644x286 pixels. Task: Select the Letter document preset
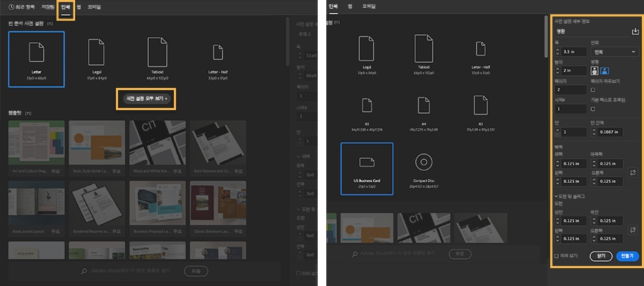click(36, 59)
